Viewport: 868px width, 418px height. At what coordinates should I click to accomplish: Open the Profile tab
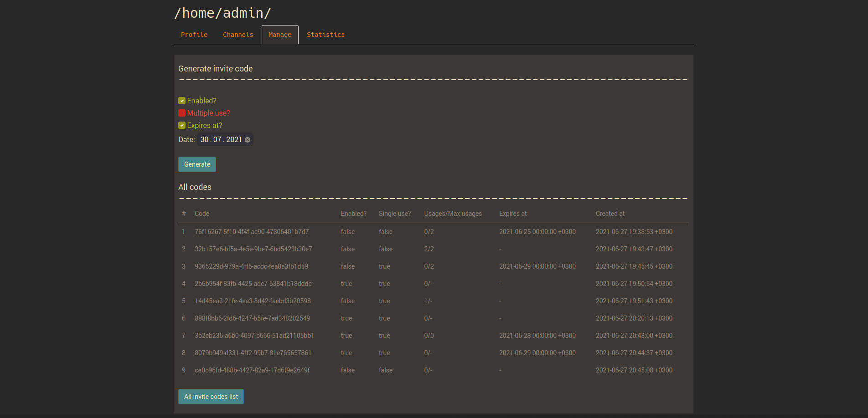click(194, 35)
